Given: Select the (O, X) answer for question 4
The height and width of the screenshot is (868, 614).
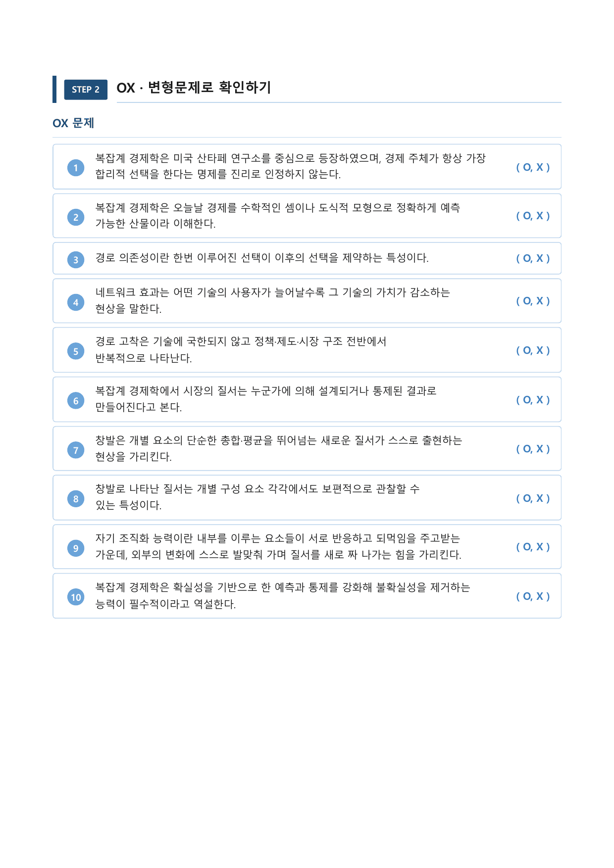Looking at the screenshot, I should (x=533, y=301).
